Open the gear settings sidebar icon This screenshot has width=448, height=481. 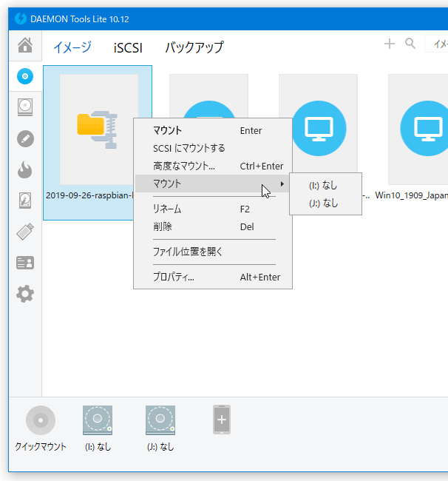25,294
